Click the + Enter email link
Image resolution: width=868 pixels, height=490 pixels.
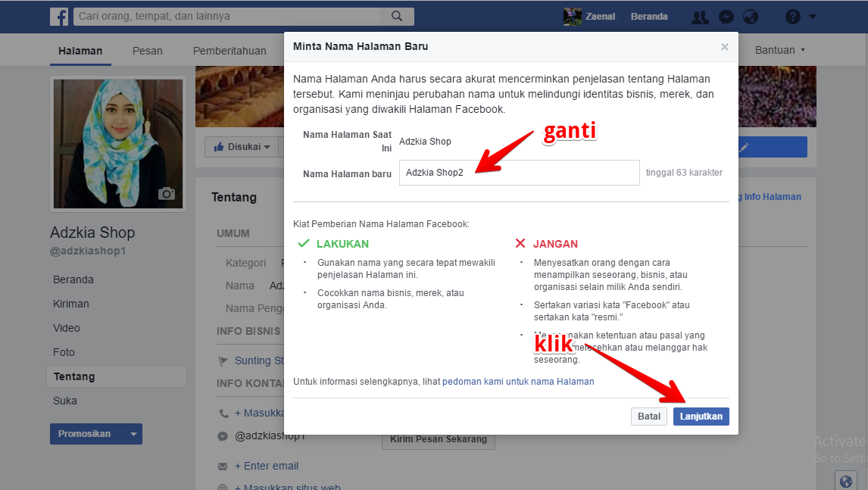click(x=267, y=467)
